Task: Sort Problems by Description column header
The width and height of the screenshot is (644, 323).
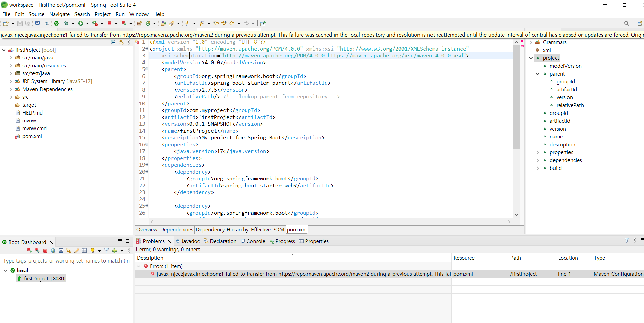Action: pyautogui.click(x=150, y=258)
